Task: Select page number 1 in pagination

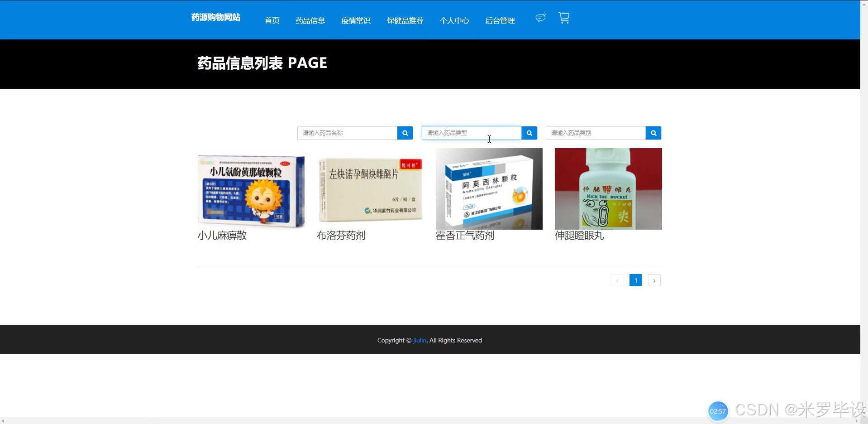Action: pos(635,280)
